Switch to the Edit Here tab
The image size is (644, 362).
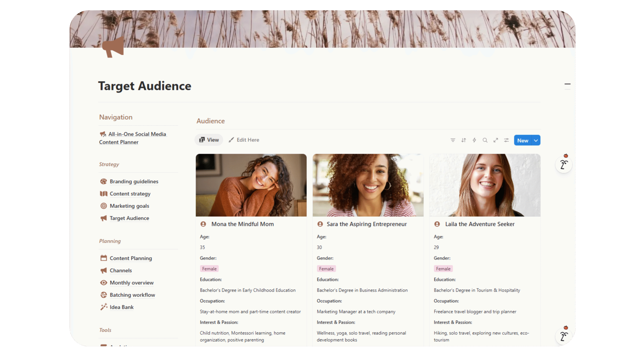[244, 140]
